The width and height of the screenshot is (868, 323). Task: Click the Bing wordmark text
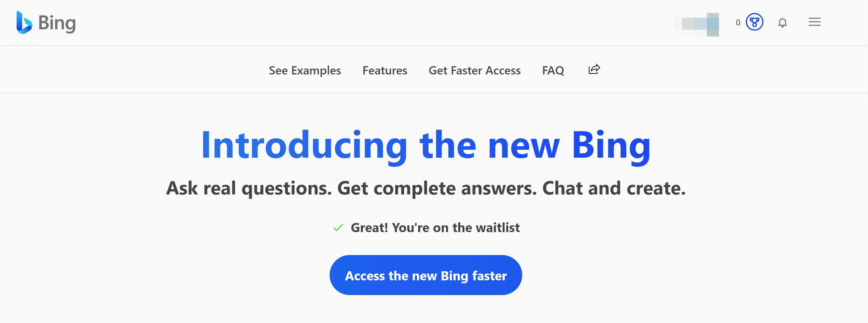coord(57,23)
